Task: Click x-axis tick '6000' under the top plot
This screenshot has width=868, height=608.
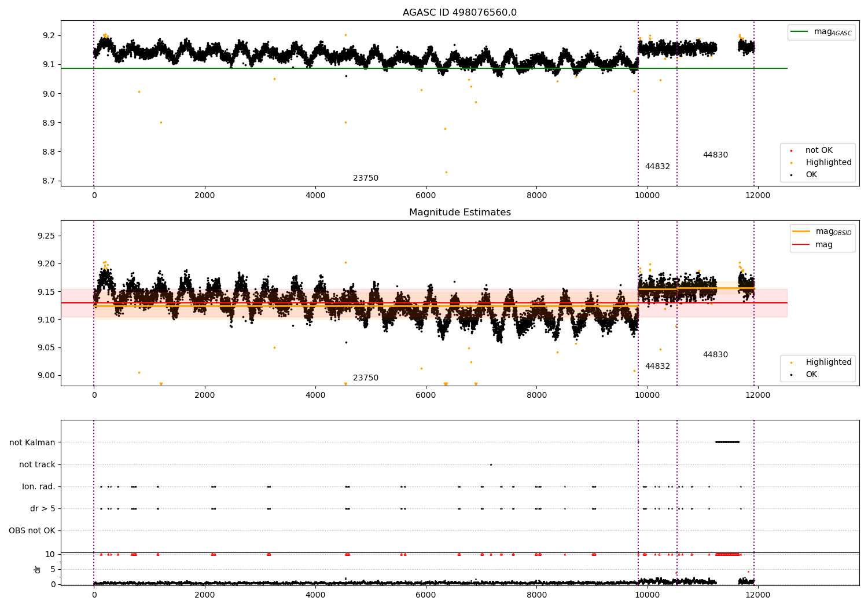Action: click(x=426, y=196)
